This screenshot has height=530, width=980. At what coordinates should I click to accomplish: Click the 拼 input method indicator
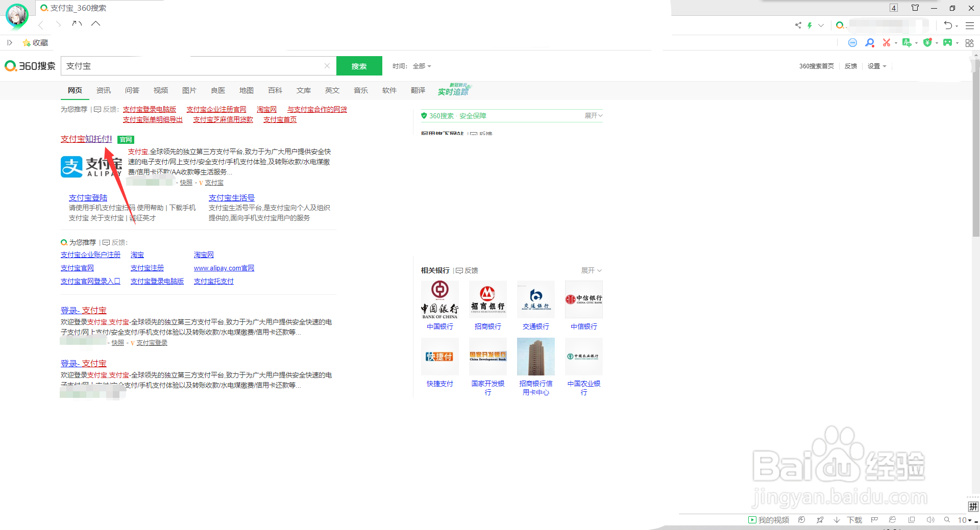coord(973,507)
